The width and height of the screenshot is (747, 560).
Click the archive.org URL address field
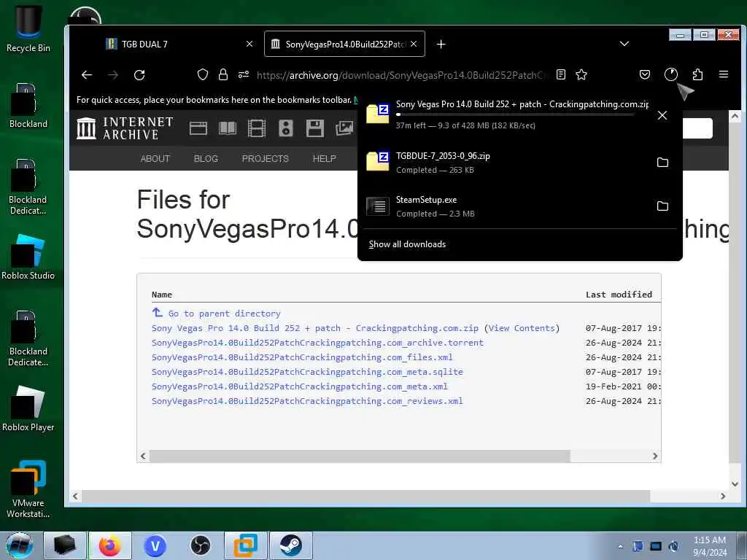tap(402, 75)
